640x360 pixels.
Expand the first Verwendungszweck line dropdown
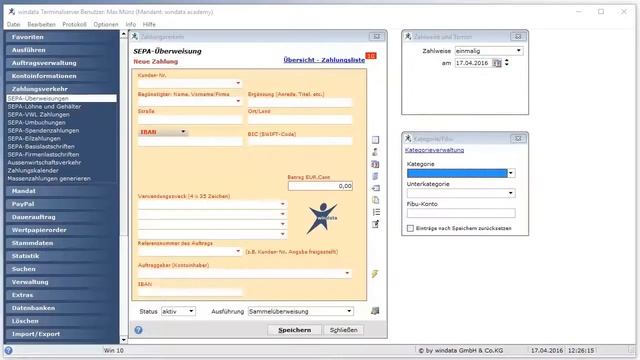coord(282,204)
